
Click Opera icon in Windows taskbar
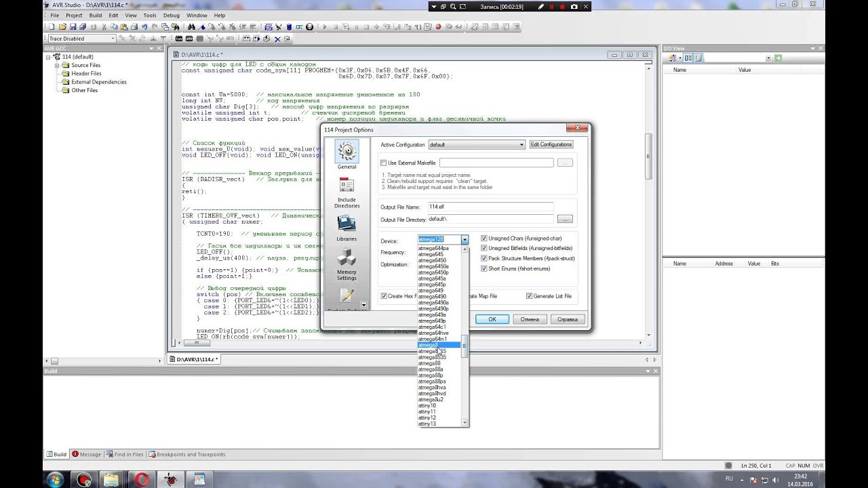tap(142, 479)
